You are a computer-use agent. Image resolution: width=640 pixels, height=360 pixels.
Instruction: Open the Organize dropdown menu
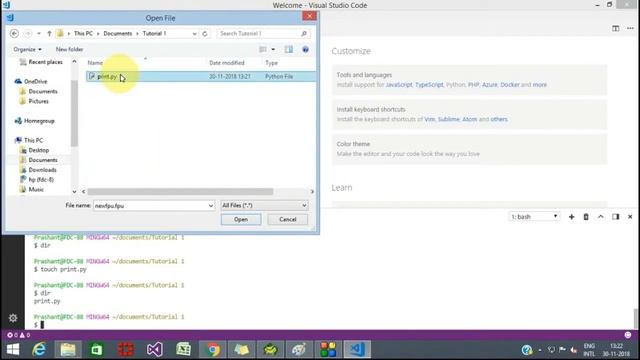coord(27,49)
